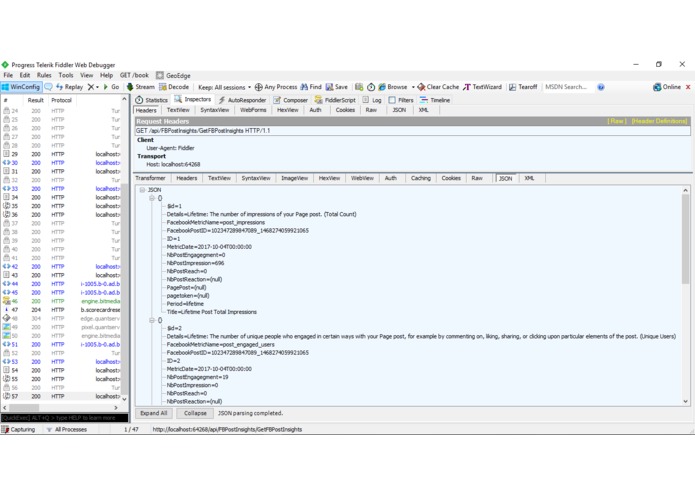Click the Tearoff button
Image resolution: width=695 pixels, height=494 pixels.
[523, 87]
